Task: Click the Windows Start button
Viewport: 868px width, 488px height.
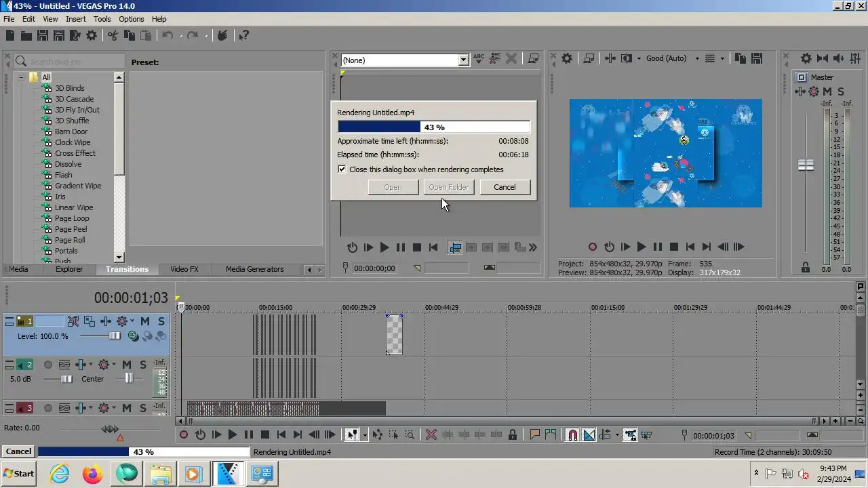Action: tap(18, 474)
